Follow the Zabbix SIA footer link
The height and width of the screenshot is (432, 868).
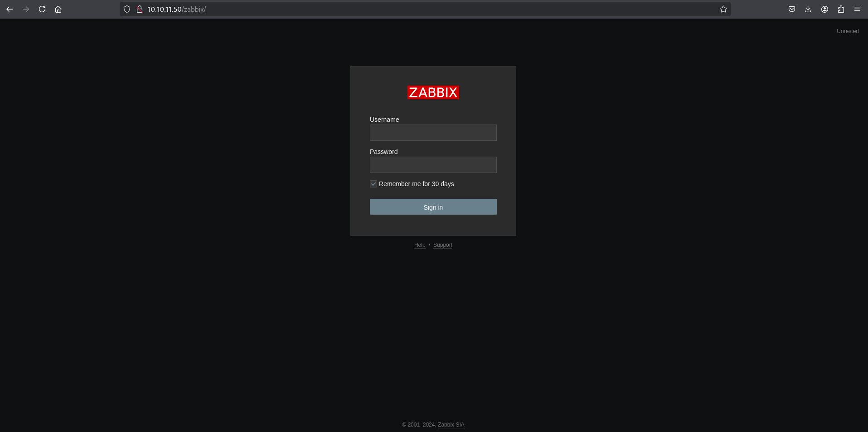pyautogui.click(x=451, y=425)
